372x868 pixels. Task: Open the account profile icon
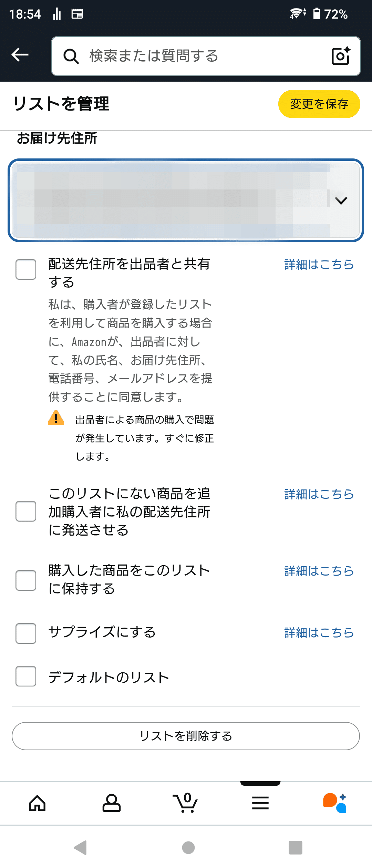pos(112,804)
